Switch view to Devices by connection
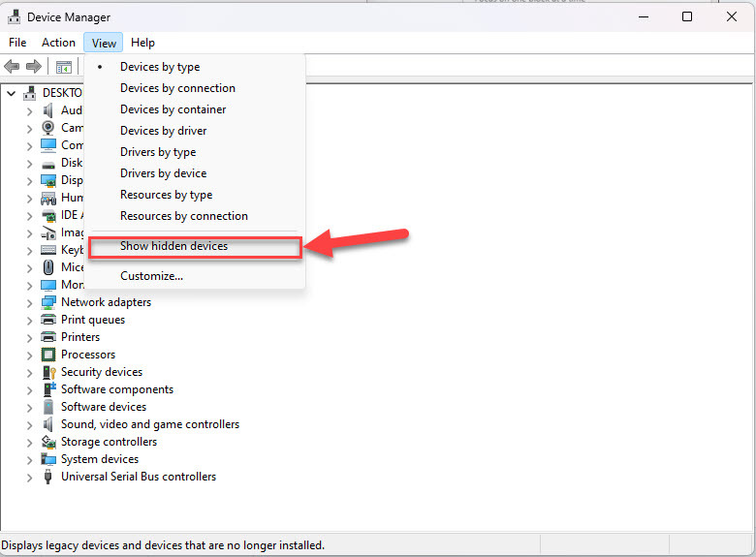 (x=177, y=88)
